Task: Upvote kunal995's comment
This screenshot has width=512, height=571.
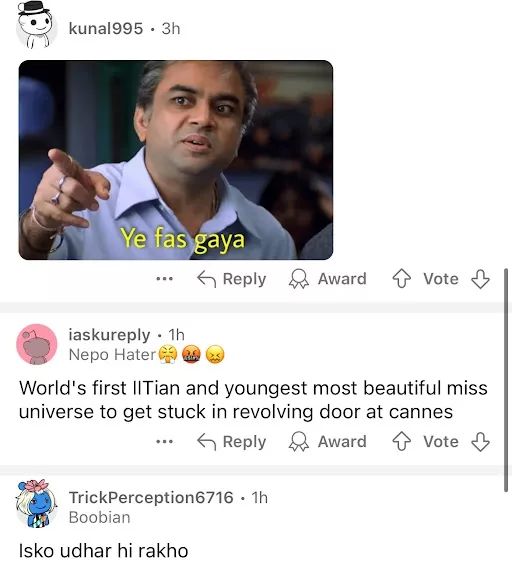Action: click(402, 279)
